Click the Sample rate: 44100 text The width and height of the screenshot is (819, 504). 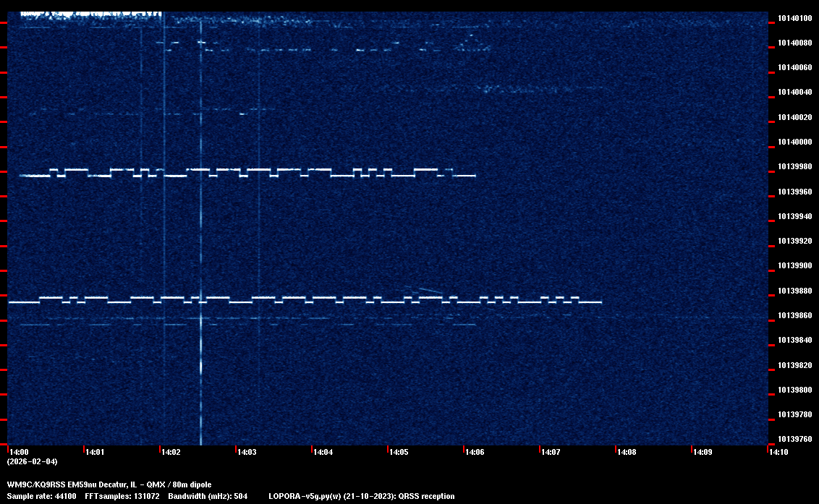click(41, 496)
